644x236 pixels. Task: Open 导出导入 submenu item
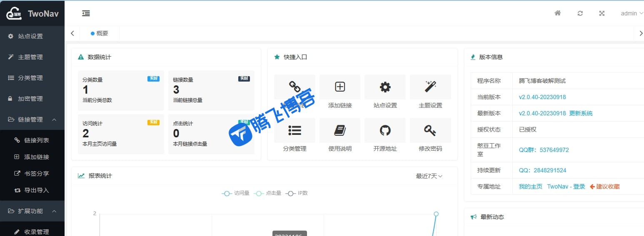point(32,190)
